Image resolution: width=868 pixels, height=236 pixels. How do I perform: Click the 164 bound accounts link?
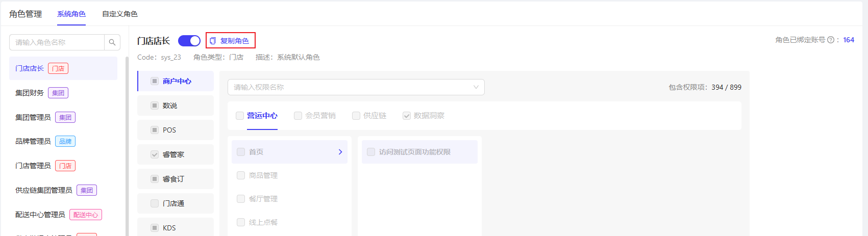pos(849,40)
